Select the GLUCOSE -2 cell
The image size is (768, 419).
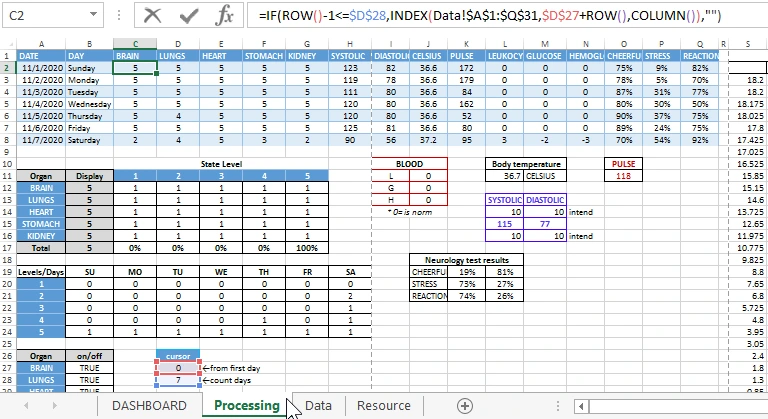[x=545, y=140]
